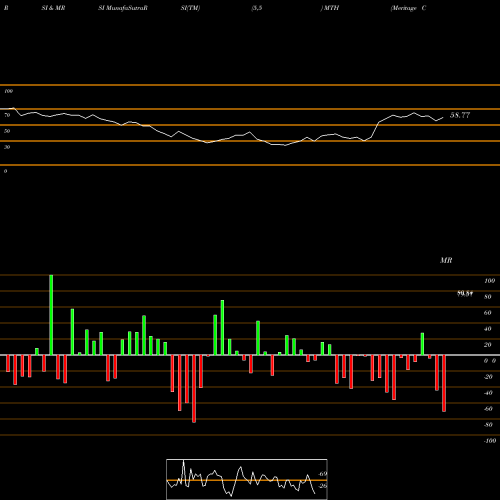Click the MR panel title label
The height and width of the screenshot is (500, 500).
[x=446, y=260]
